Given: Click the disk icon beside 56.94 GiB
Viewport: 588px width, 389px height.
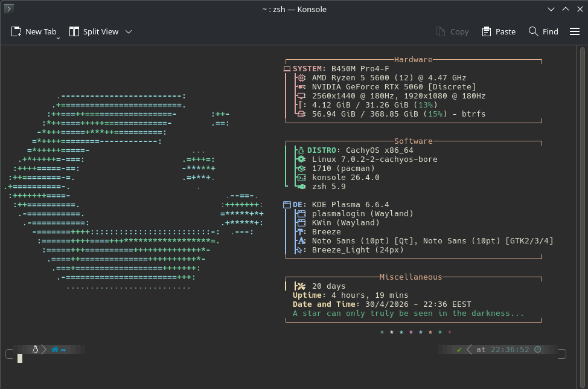Looking at the screenshot, I should (x=301, y=114).
